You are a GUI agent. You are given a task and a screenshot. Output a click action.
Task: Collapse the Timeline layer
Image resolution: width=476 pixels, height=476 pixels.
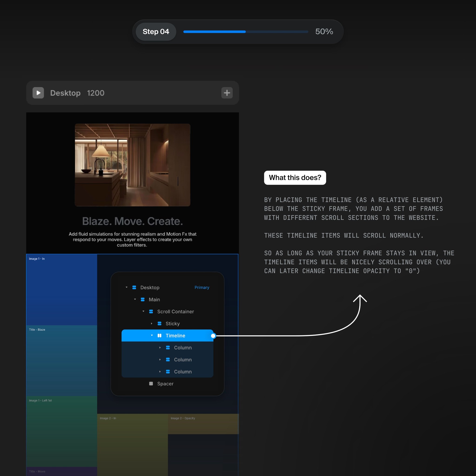click(152, 336)
